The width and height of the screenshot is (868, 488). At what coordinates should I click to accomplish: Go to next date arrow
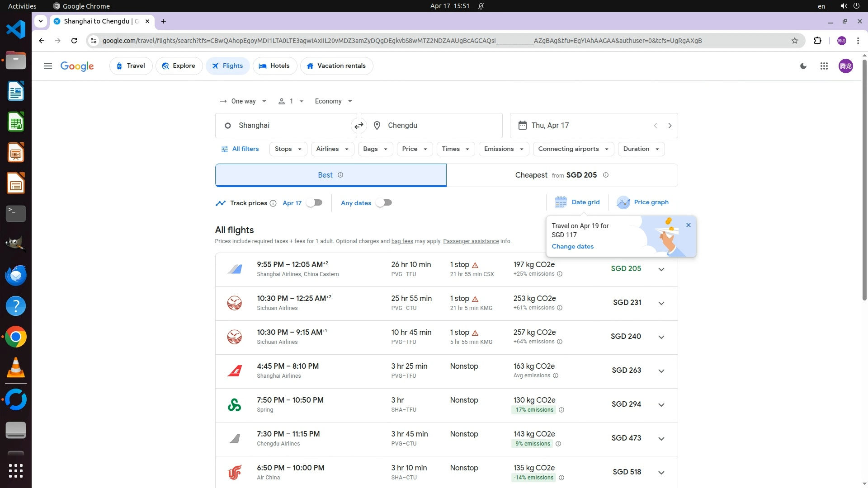coord(670,126)
